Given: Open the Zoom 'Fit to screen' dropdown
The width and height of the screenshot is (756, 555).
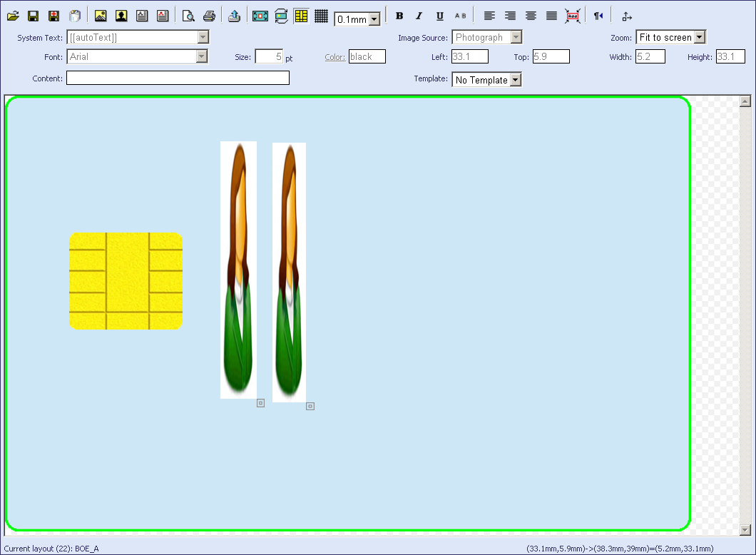Looking at the screenshot, I should pyautogui.click(x=699, y=37).
